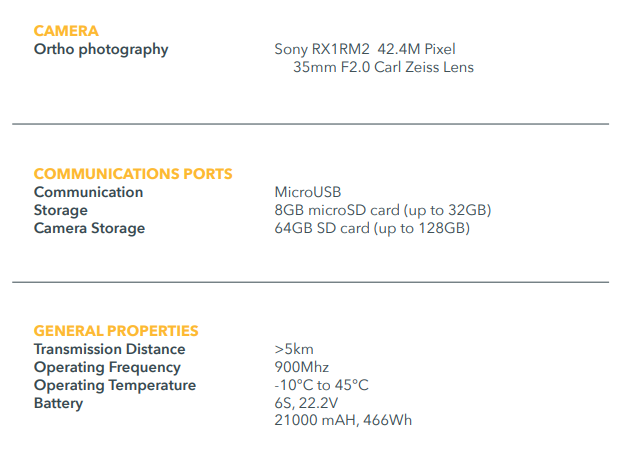Screen dimensions: 633x461
Task: Click the 35mm F2.0 Carl Zeiss Lens line
Action: pos(383,67)
